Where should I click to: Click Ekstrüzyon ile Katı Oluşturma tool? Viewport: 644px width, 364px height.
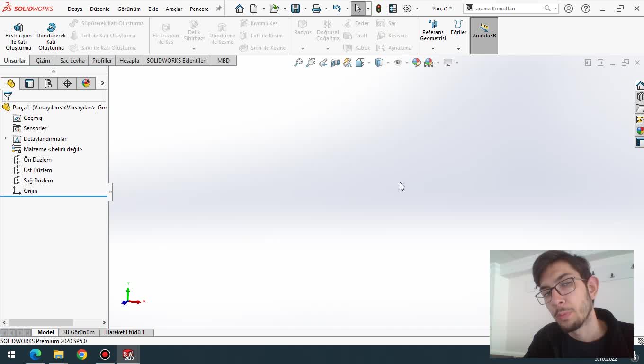tap(18, 36)
